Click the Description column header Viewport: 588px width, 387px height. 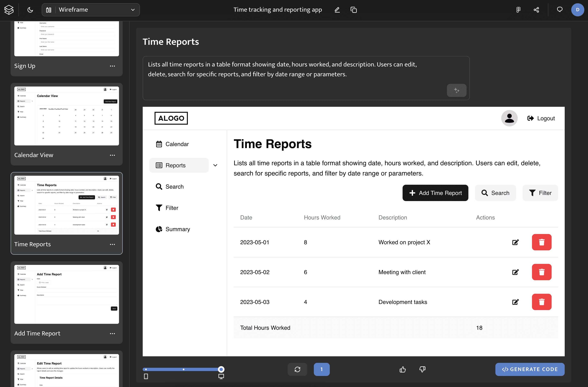point(393,217)
